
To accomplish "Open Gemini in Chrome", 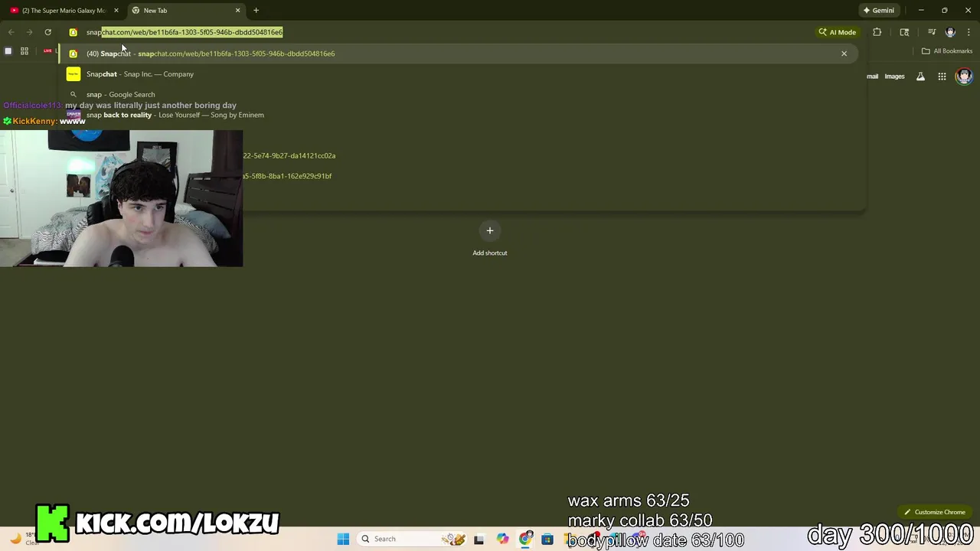I will point(879,11).
